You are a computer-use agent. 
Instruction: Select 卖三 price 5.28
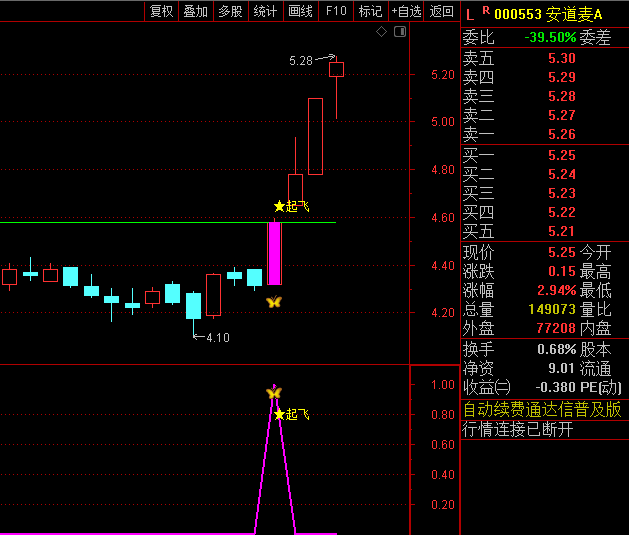(562, 97)
